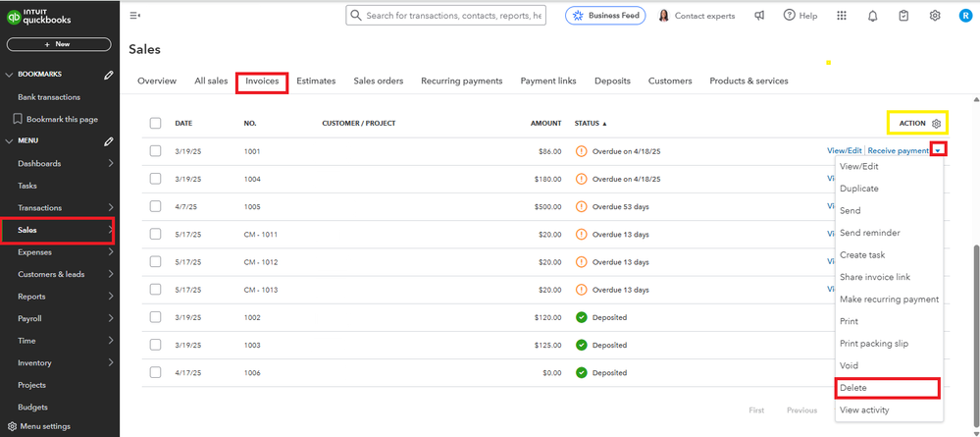Click the QuickBooks logo

tap(39, 17)
